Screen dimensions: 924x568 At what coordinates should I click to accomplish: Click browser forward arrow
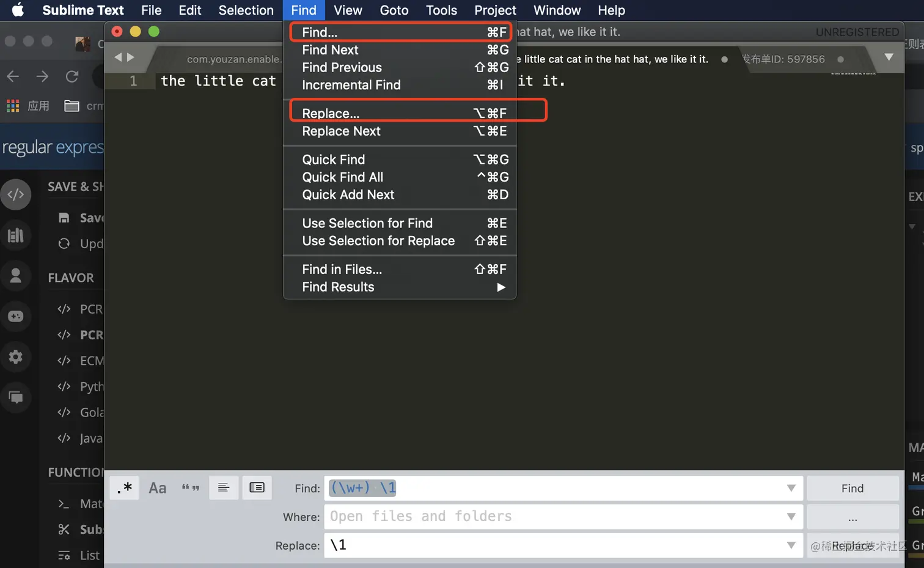click(42, 76)
